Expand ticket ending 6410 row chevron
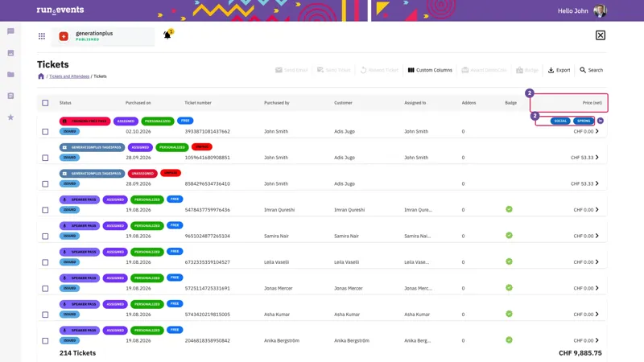 click(x=597, y=183)
